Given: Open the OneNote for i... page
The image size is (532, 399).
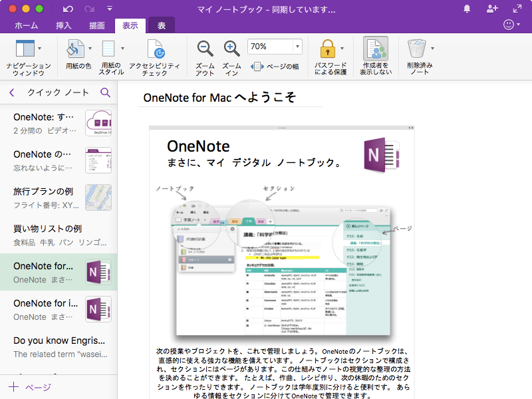Looking at the screenshot, I should pos(59,309).
